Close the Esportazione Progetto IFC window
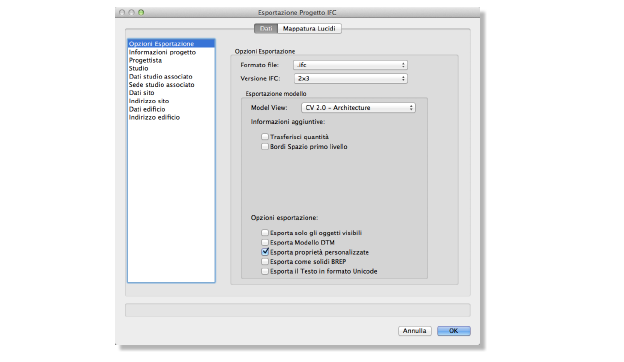The image size is (624, 362). pos(122,13)
